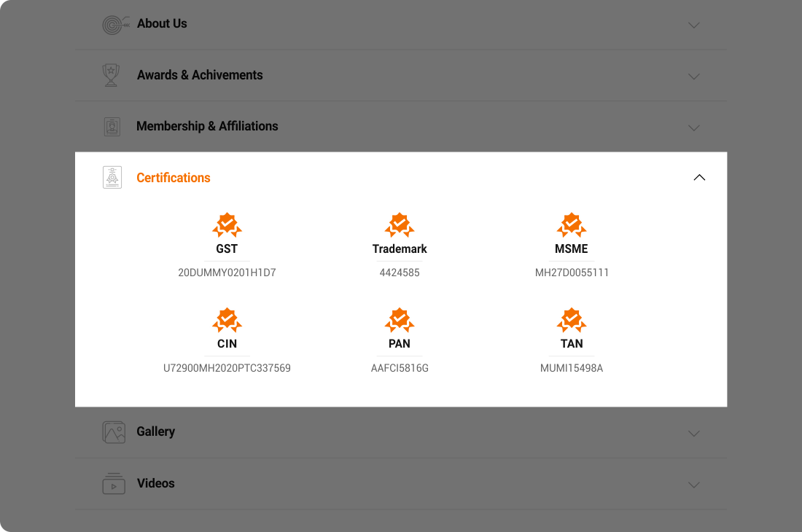Click the Trademark verified badge icon
Viewport: 802px width, 532px height.
[400, 225]
